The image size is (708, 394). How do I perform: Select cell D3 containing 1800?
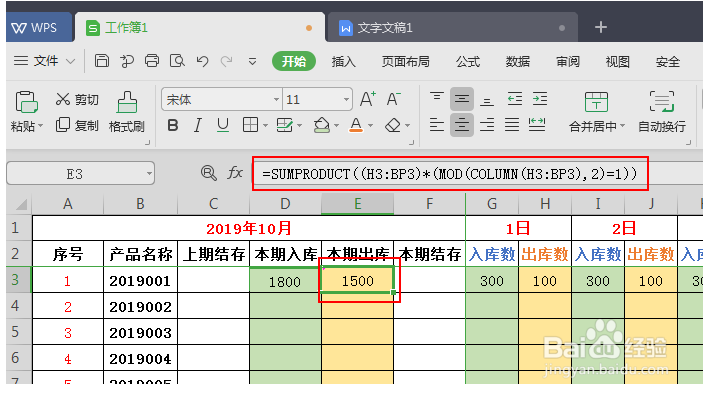click(x=285, y=280)
